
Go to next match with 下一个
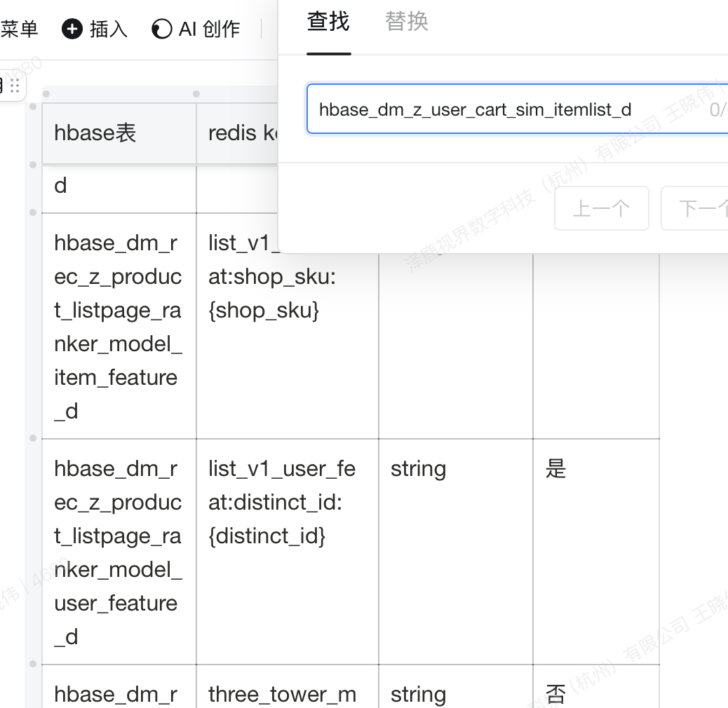pyautogui.click(x=694, y=208)
